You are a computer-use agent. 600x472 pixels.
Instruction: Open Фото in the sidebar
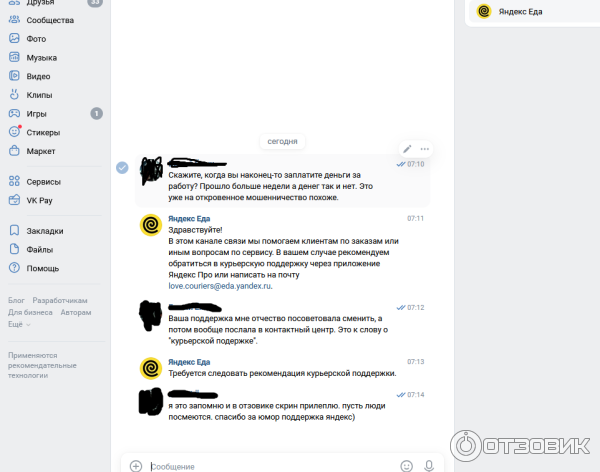pos(36,39)
